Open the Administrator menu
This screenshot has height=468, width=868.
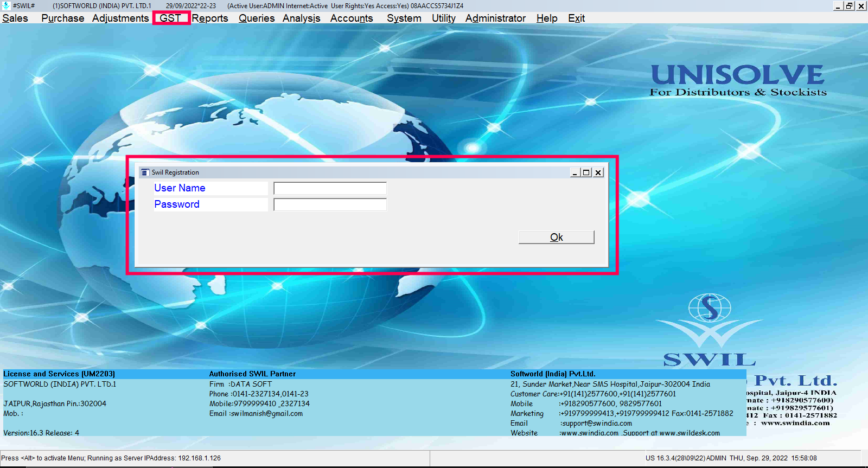[495, 18]
